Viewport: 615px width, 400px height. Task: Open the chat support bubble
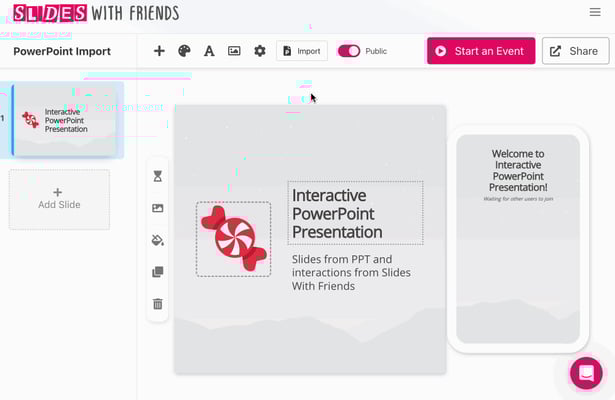(x=586, y=373)
